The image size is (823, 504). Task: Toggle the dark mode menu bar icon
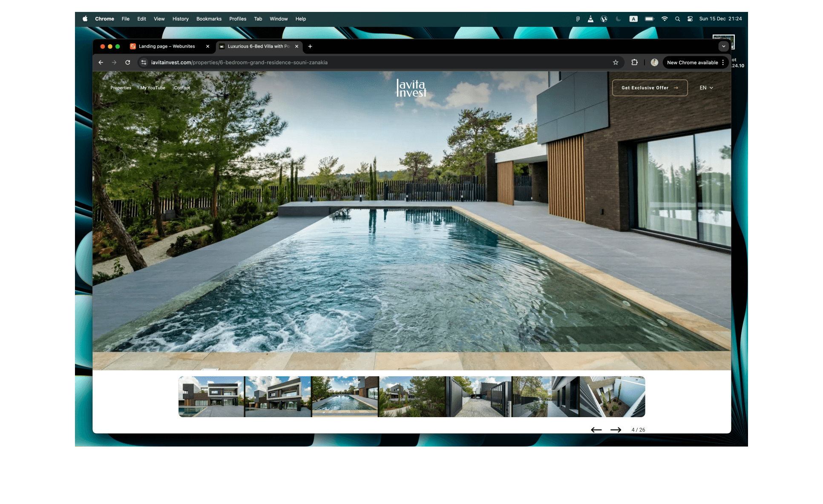(x=618, y=18)
